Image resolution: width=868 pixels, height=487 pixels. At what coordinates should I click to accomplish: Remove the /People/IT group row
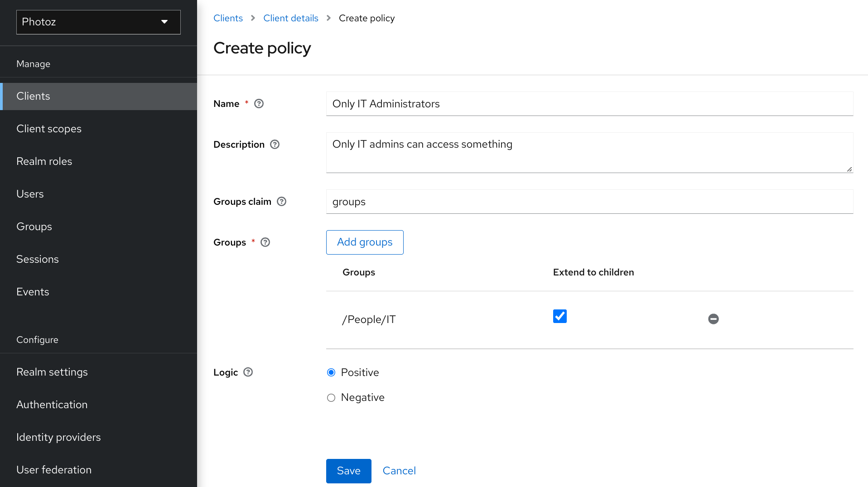tap(713, 319)
